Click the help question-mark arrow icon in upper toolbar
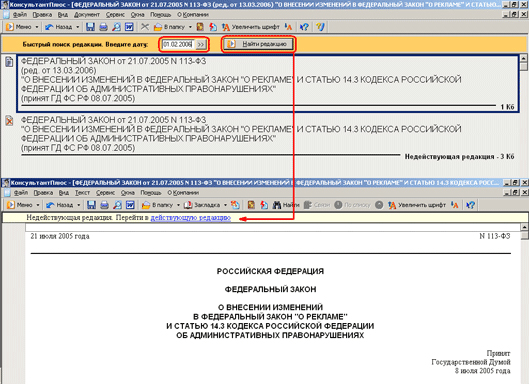Viewport: 529px width, 384px height. [304, 27]
